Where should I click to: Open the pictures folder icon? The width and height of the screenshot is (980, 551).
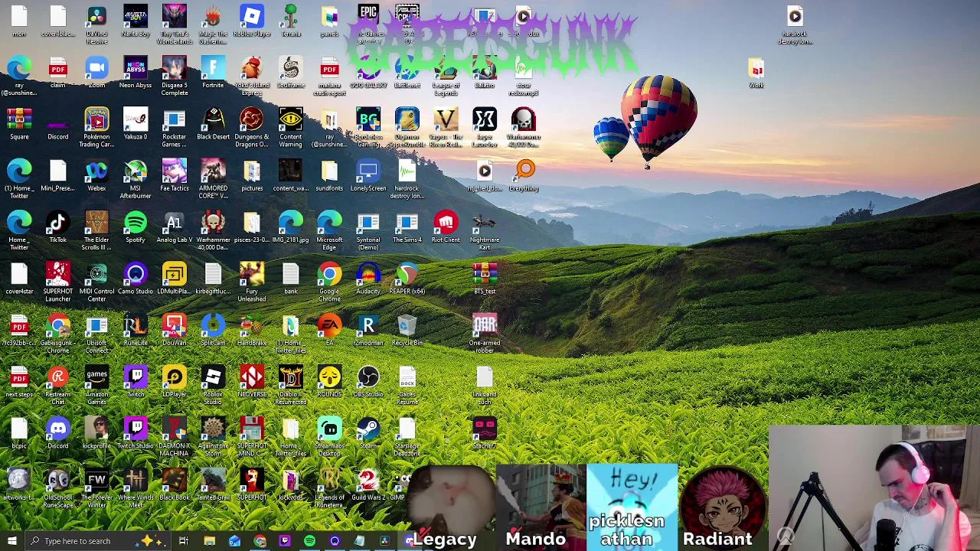point(252,175)
